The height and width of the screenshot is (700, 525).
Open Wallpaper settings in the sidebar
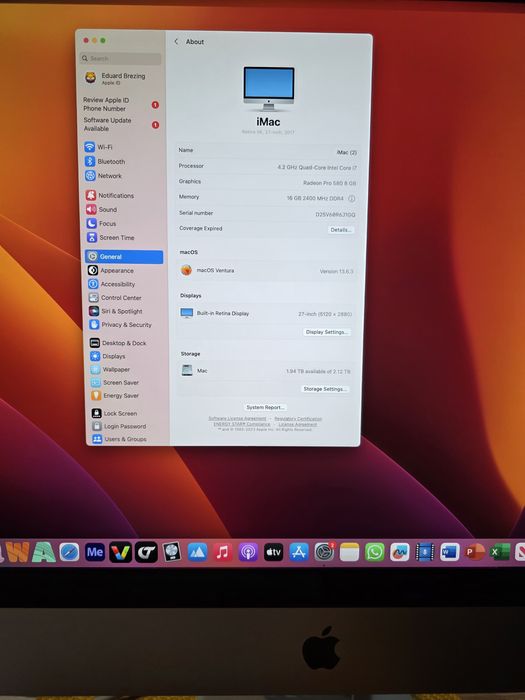pos(110,369)
